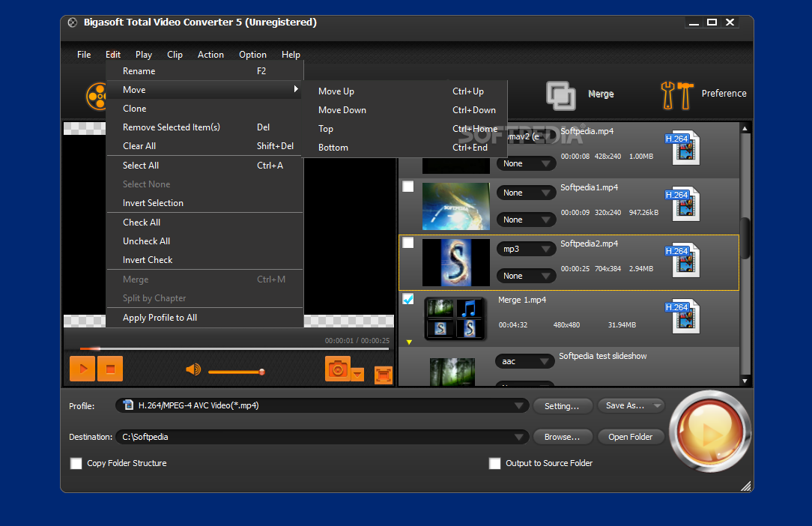Mute the volume speaker icon
The image size is (812, 526).
click(193, 369)
